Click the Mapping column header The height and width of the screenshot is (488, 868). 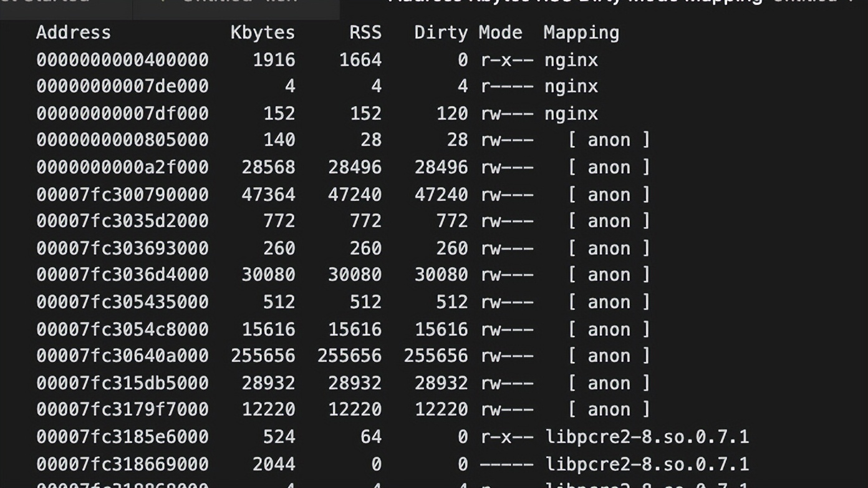[x=581, y=32]
